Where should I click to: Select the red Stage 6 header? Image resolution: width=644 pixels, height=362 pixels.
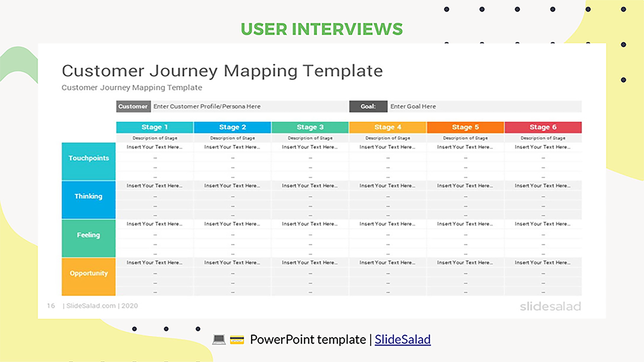click(x=543, y=127)
